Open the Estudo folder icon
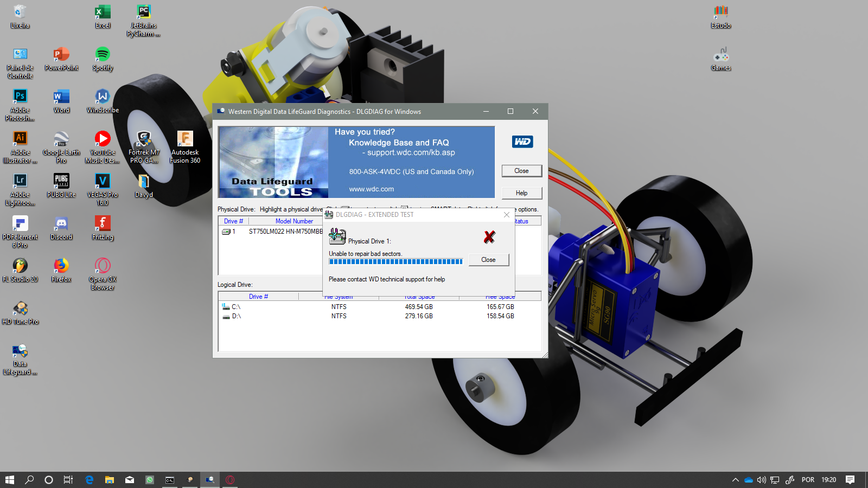868x488 pixels. pyautogui.click(x=721, y=16)
